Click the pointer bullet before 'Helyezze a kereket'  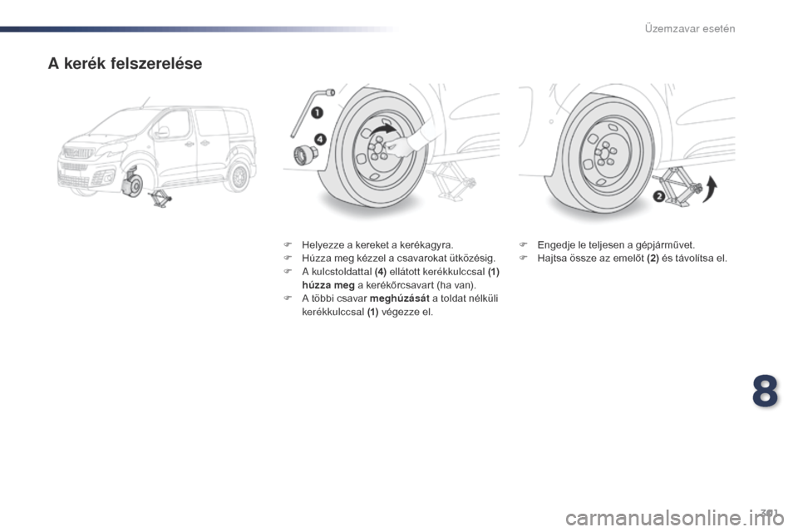coord(287,244)
